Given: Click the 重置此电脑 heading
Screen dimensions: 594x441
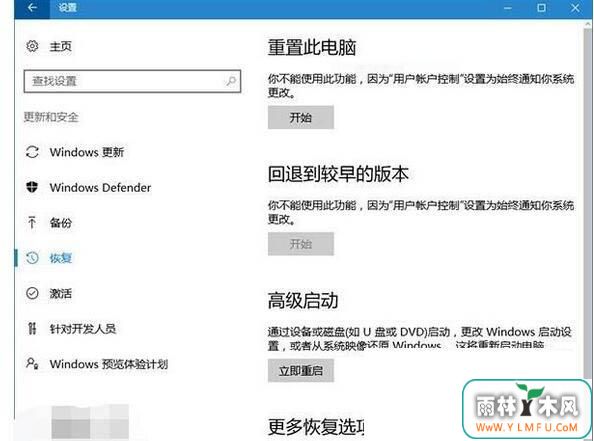Looking at the screenshot, I should tap(312, 48).
